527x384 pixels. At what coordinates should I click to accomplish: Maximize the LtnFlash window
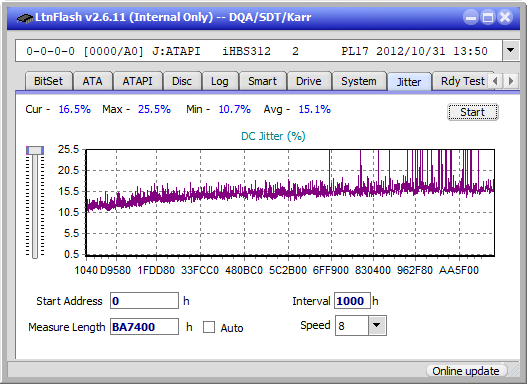pyautogui.click(x=487, y=17)
